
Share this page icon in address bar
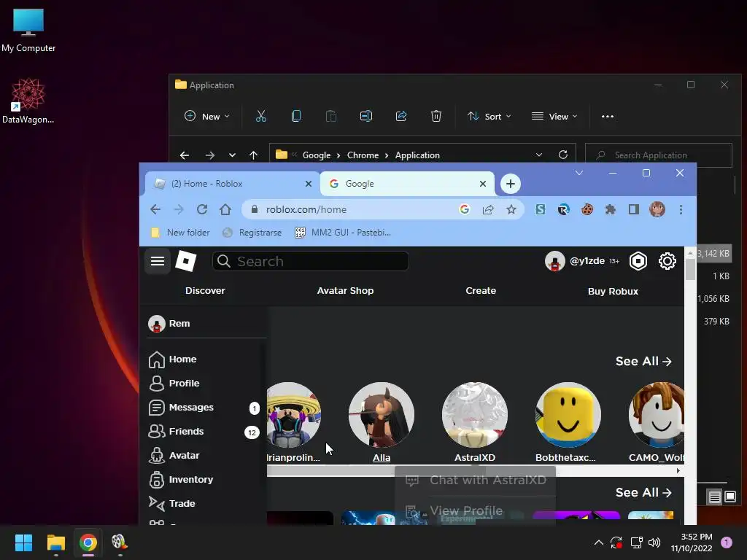pos(488,209)
